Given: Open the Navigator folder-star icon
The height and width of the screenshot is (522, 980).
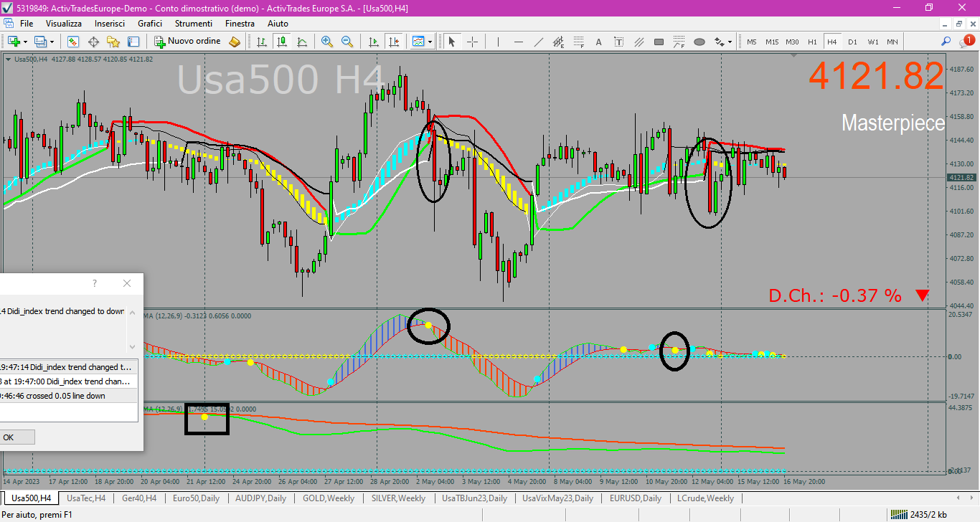Looking at the screenshot, I should point(113,42).
